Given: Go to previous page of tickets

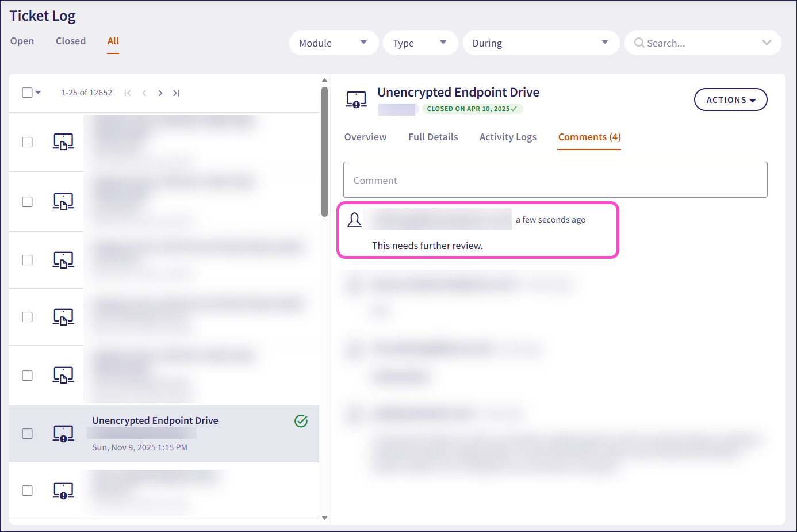Looking at the screenshot, I should [x=144, y=93].
